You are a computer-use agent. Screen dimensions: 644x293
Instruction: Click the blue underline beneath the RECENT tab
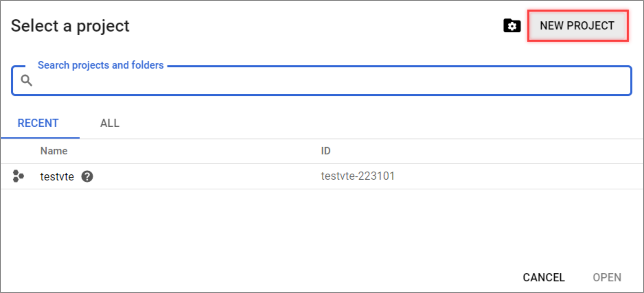pos(40,138)
